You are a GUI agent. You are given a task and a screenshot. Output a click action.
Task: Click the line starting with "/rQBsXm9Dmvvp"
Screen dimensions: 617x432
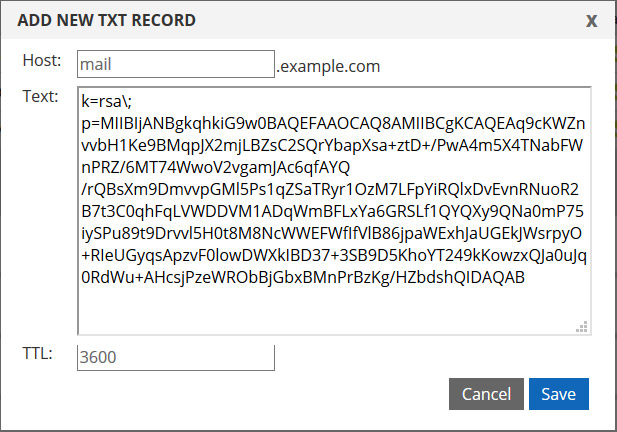(x=328, y=189)
